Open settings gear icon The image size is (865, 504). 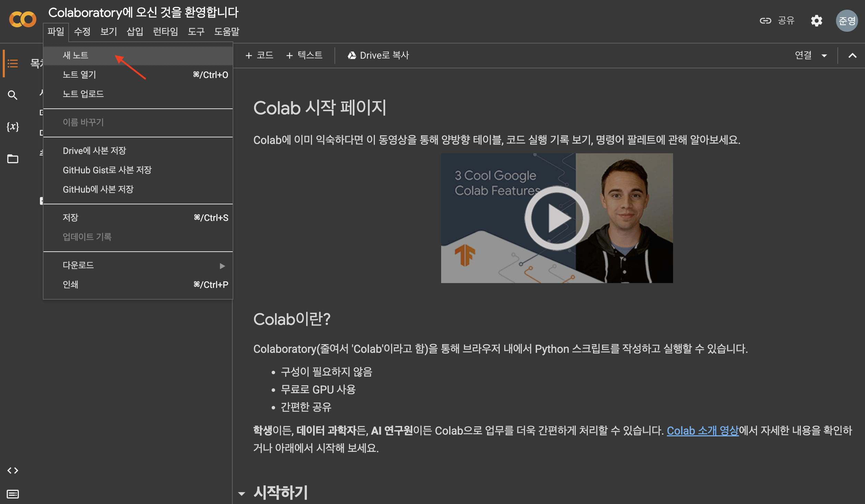[x=816, y=21]
